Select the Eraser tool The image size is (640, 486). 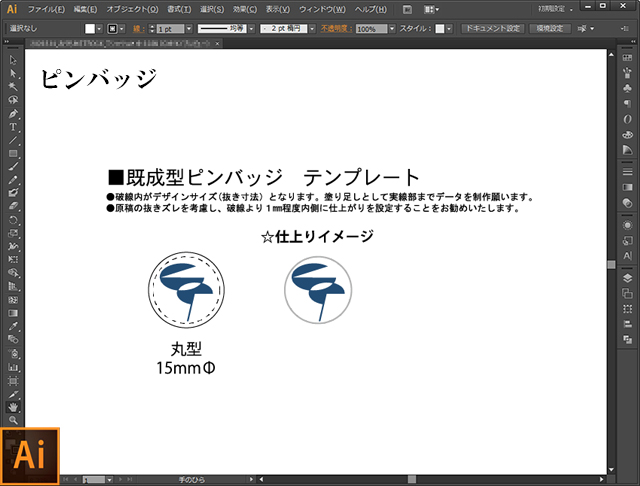[13, 206]
